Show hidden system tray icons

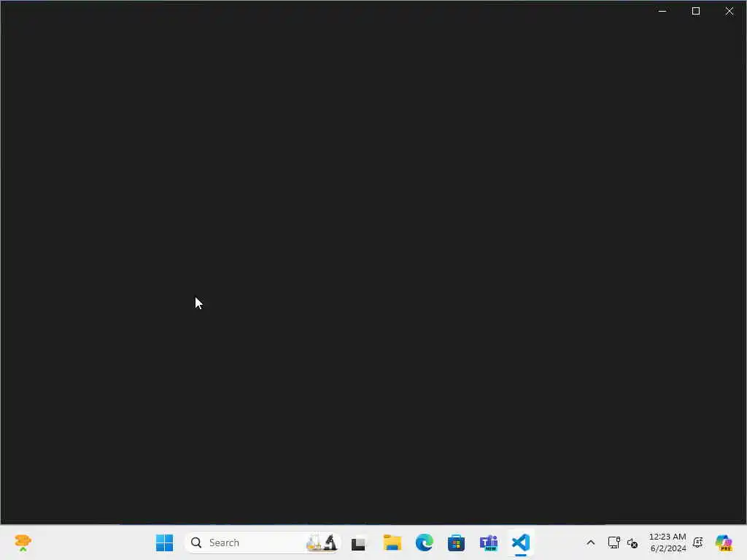click(x=590, y=542)
